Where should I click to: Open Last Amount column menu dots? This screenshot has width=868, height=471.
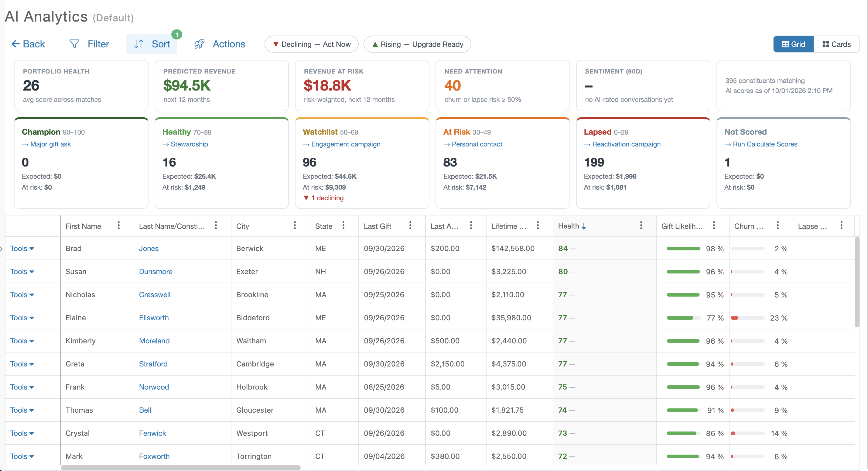471,225
